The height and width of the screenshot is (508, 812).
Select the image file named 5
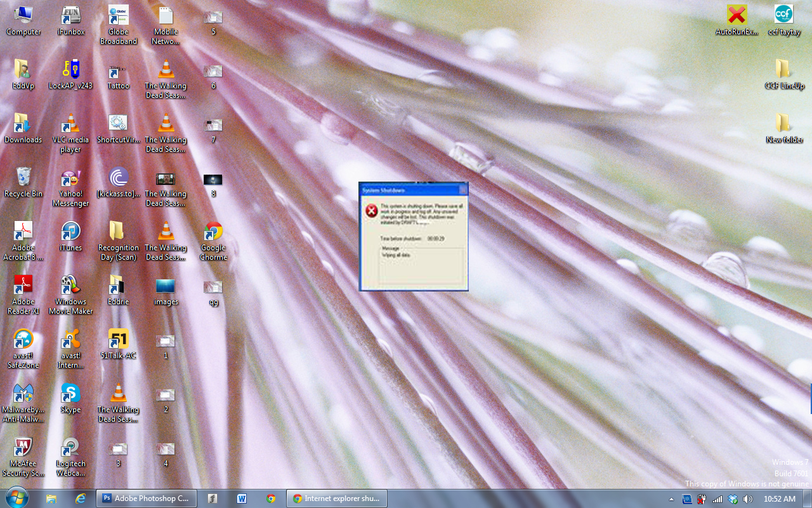[x=213, y=22]
